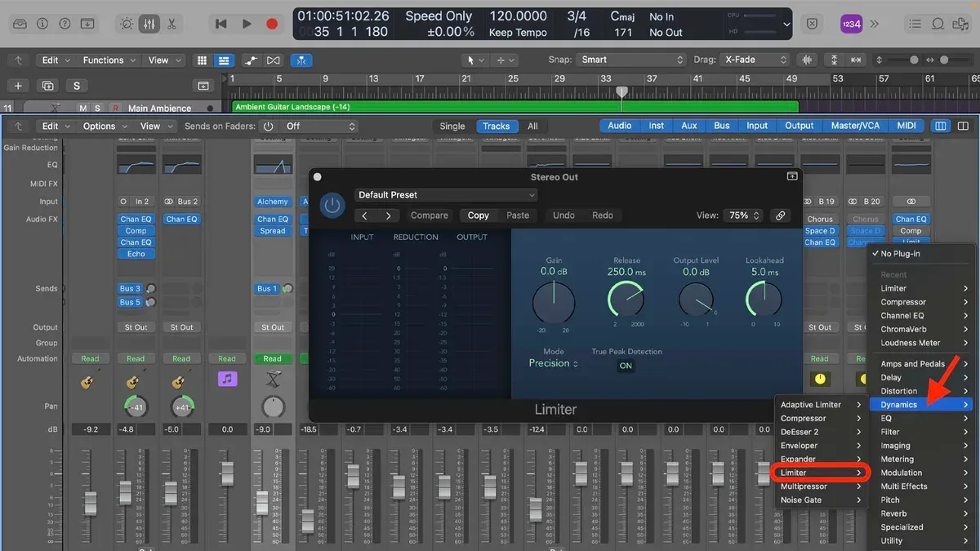Click vertical auto zoom icon

pos(834,60)
